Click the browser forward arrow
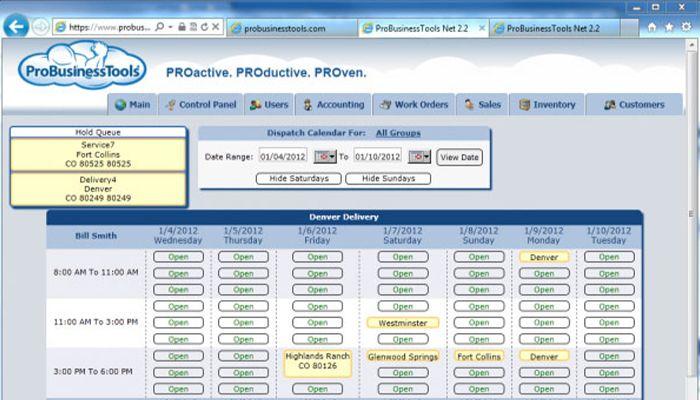The height and width of the screenshot is (400, 700). click(x=41, y=27)
